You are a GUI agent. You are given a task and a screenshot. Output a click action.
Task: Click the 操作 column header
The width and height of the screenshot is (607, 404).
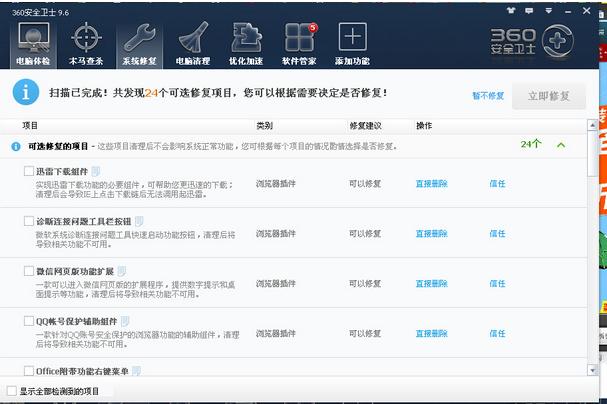pos(424,125)
